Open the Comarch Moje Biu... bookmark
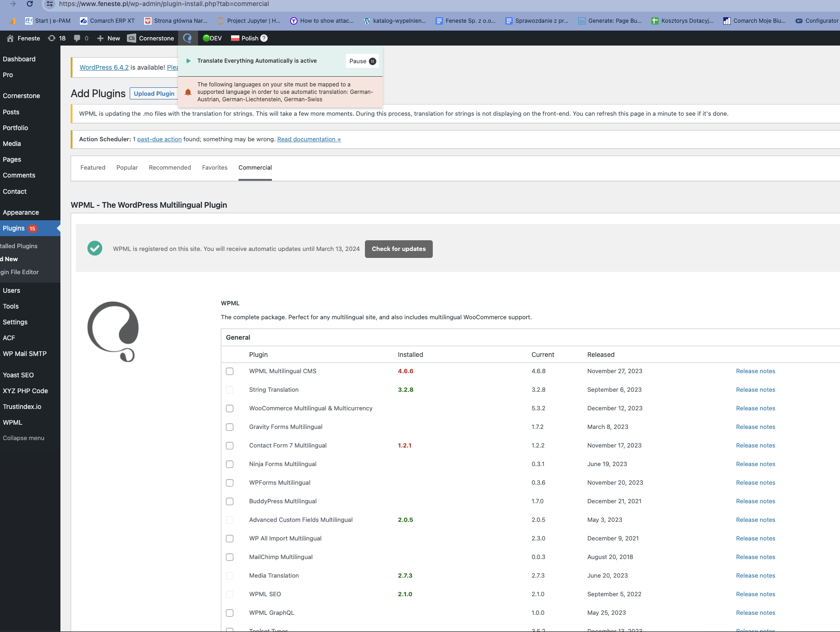 click(x=754, y=20)
